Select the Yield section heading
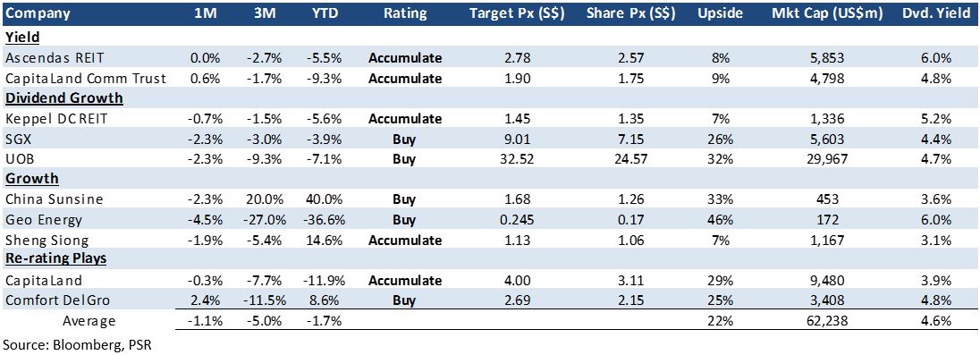The width and height of the screenshot is (980, 355). point(22,37)
